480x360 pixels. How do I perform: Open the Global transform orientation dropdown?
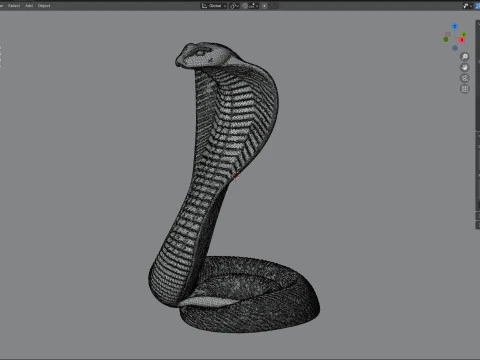[x=214, y=6]
